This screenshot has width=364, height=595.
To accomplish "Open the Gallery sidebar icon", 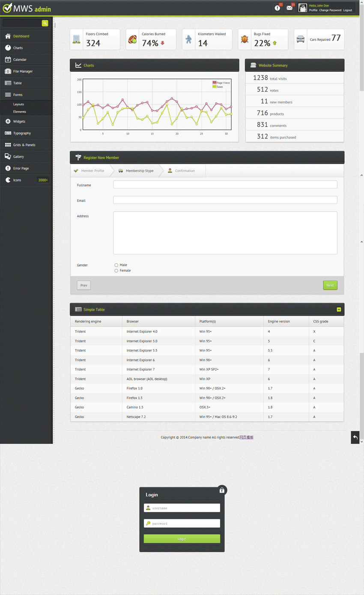I will click(x=8, y=157).
